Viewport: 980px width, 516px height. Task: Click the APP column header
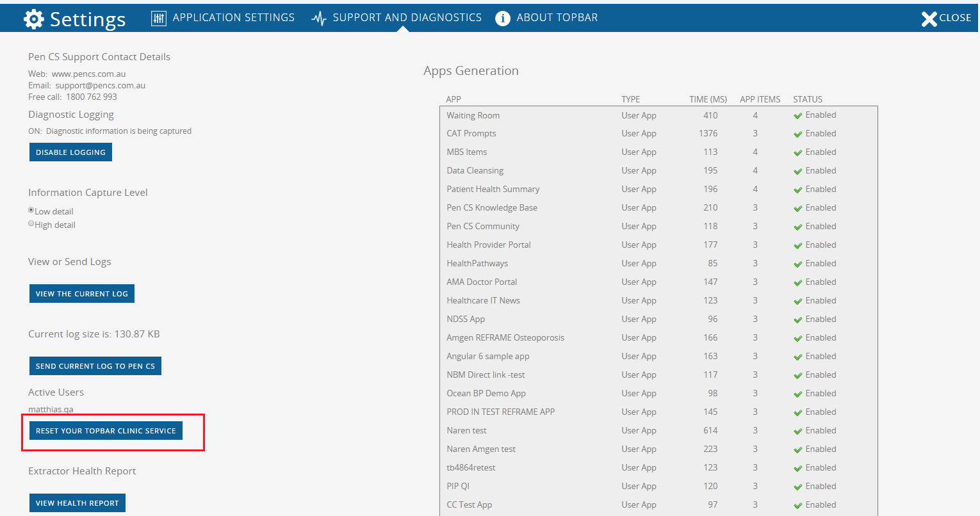coord(453,99)
